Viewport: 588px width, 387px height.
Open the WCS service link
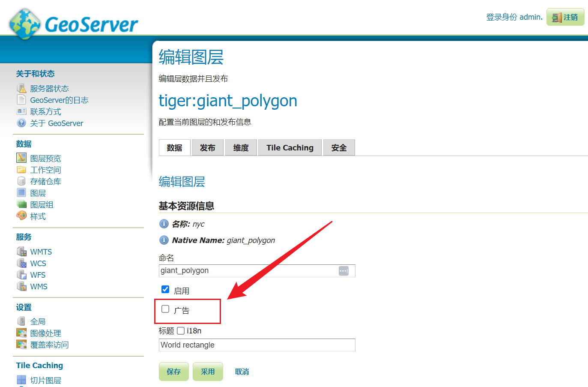coord(38,264)
